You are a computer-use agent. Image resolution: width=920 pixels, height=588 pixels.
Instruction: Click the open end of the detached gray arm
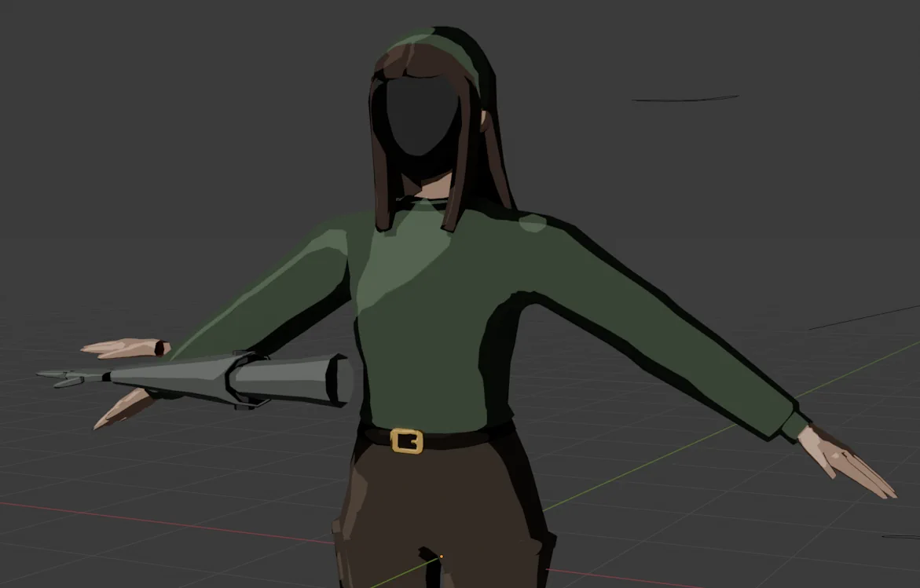click(339, 380)
